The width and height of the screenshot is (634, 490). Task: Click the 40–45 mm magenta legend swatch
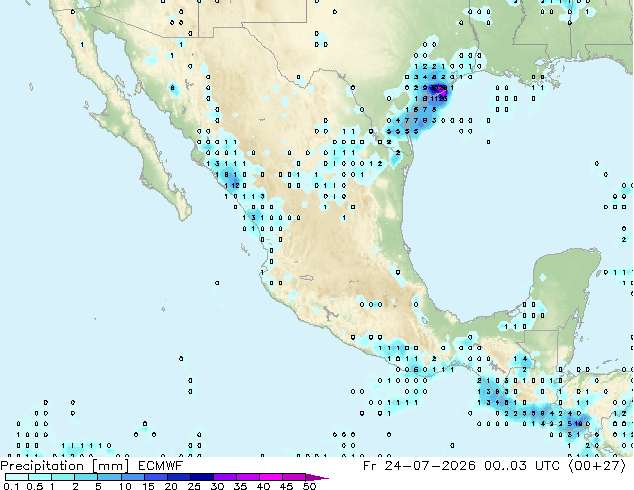point(270,477)
